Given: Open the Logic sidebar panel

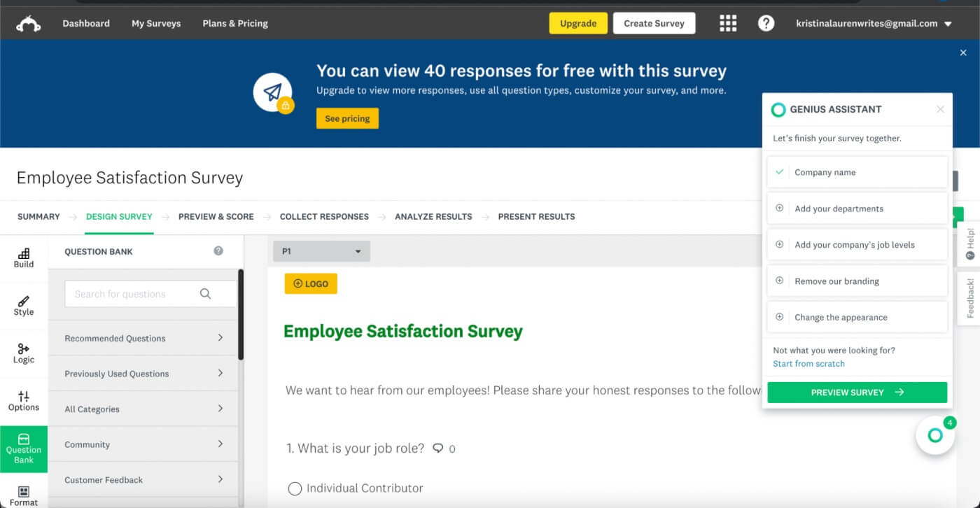Looking at the screenshot, I should [x=24, y=353].
